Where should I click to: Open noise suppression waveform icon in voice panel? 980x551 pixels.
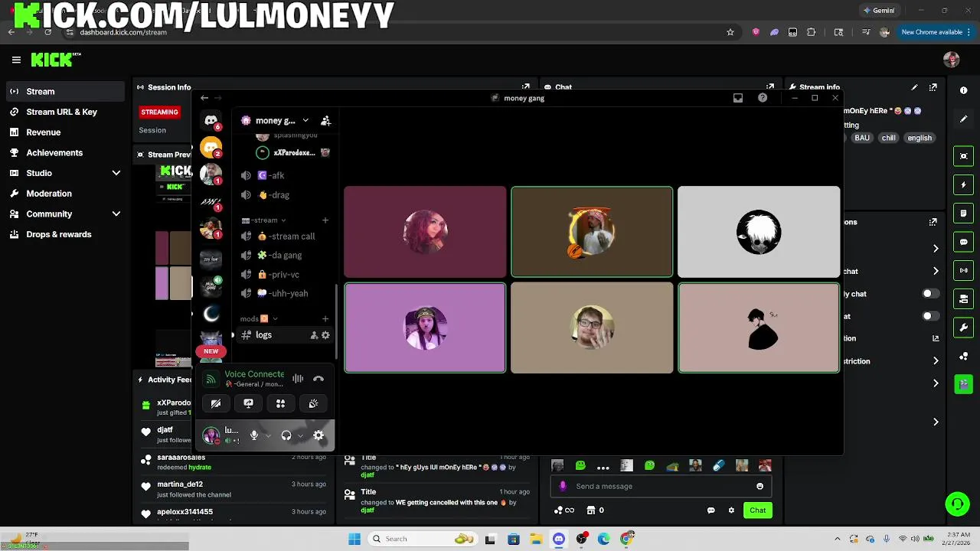tap(298, 378)
